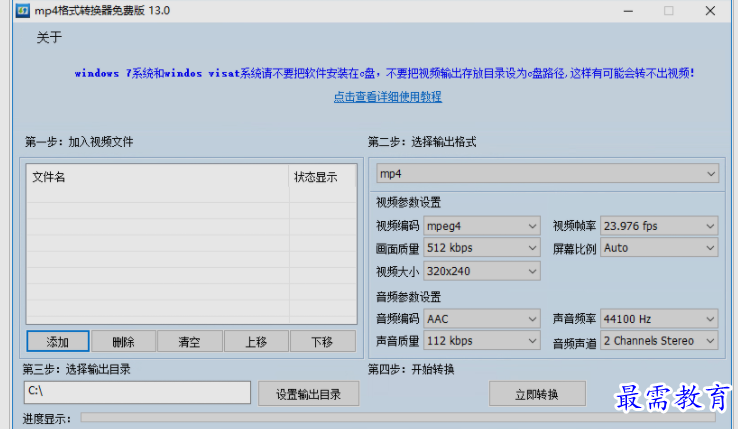Click the 进度显示 progress bar
This screenshot has width=738, height=429.
coord(398,417)
